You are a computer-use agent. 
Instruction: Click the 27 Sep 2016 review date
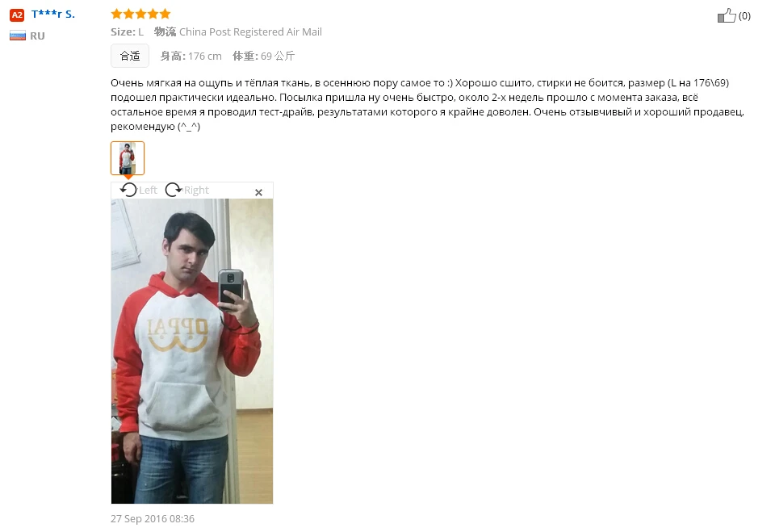point(153,518)
